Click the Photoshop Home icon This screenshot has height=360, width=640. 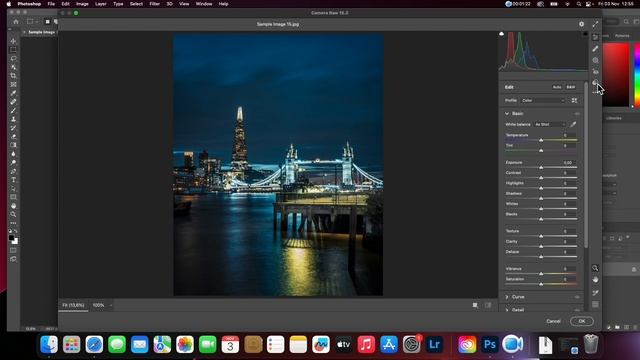pyautogui.click(x=16, y=22)
